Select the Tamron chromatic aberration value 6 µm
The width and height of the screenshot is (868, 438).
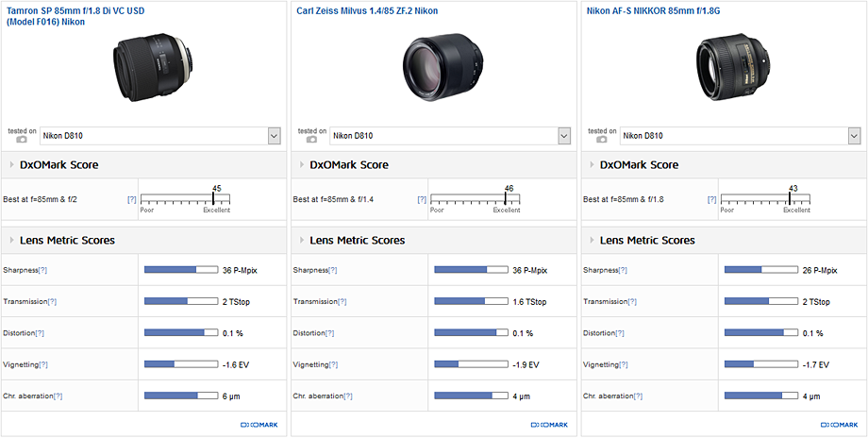point(231,396)
